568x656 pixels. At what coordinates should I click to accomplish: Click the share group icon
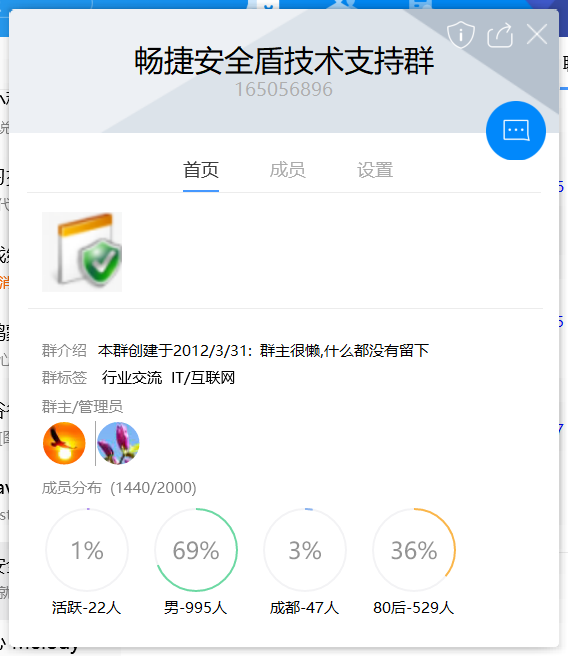(500, 35)
